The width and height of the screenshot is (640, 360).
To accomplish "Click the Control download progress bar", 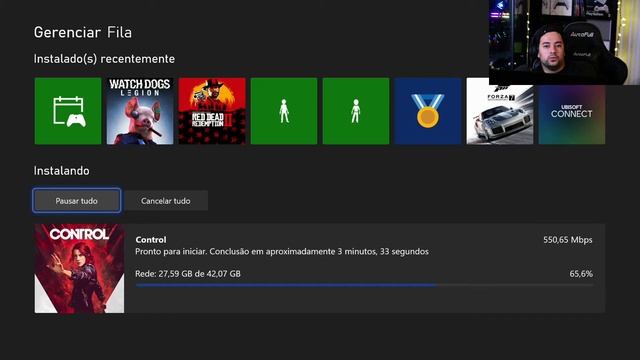I will [x=364, y=285].
